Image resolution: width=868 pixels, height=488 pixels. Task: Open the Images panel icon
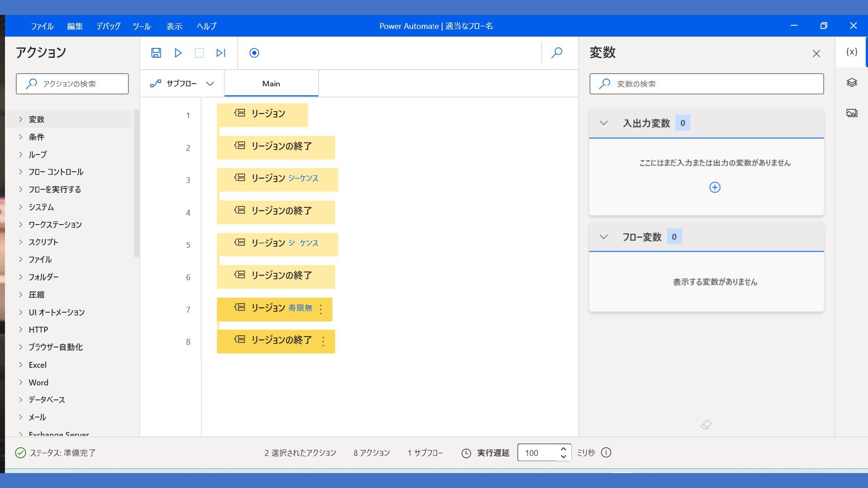point(852,113)
